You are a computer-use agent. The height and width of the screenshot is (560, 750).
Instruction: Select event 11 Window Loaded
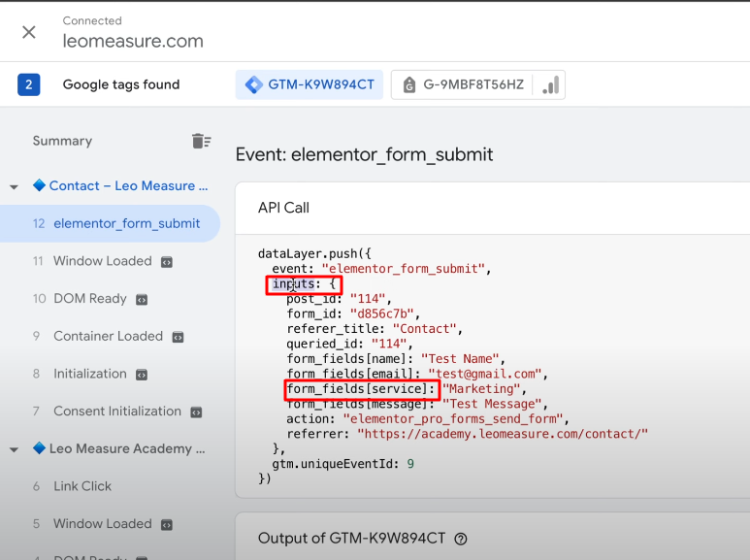pos(102,261)
